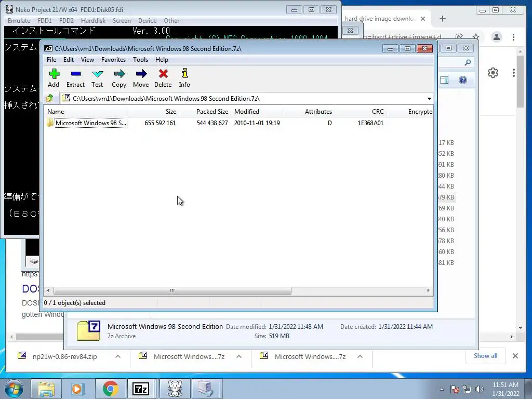Launch Windows Media Player from taskbar

click(77, 389)
